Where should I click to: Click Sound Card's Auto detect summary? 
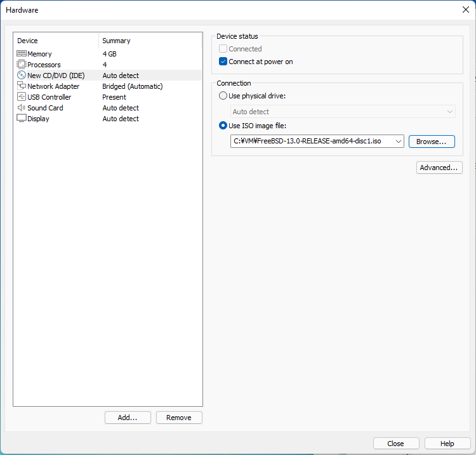point(121,108)
